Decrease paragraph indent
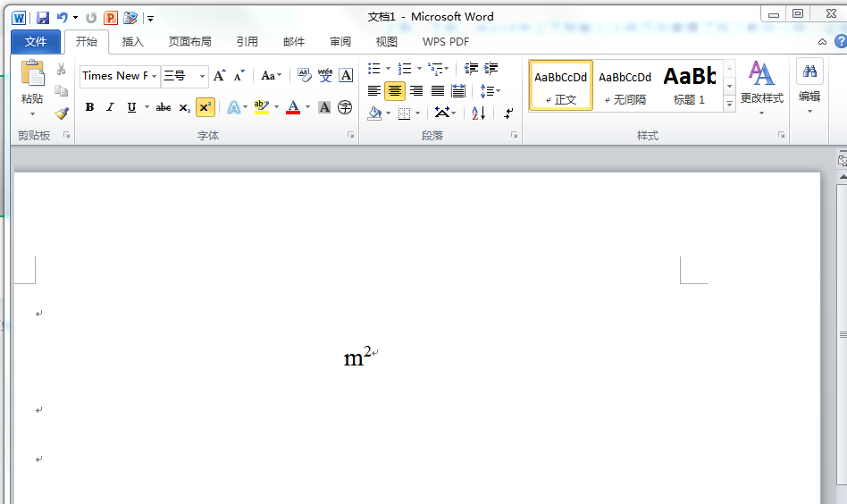Image resolution: width=847 pixels, height=504 pixels. 471,68
